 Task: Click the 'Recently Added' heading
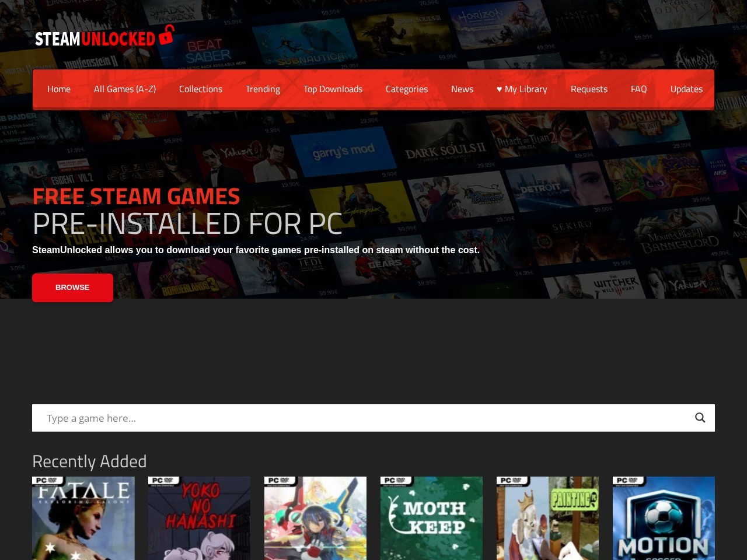89,461
